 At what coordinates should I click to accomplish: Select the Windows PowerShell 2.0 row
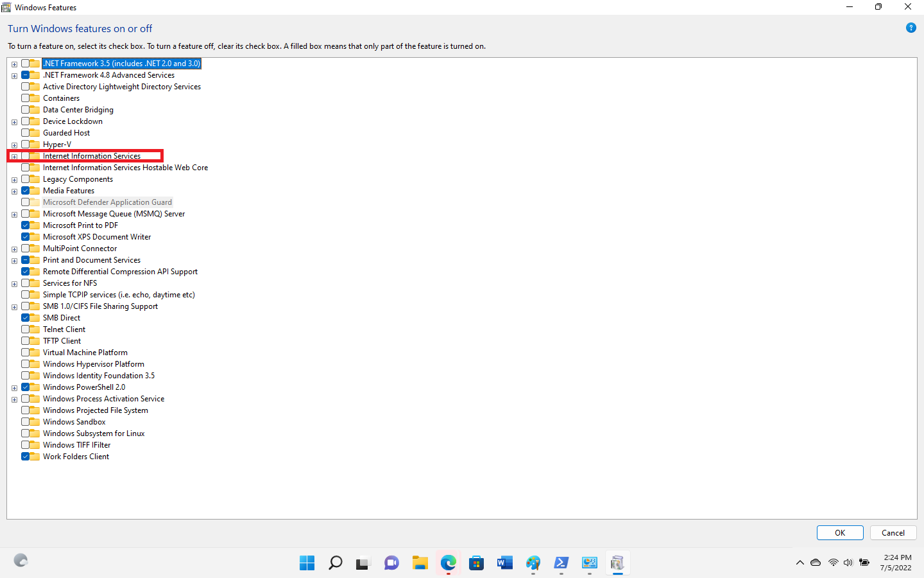click(x=84, y=387)
